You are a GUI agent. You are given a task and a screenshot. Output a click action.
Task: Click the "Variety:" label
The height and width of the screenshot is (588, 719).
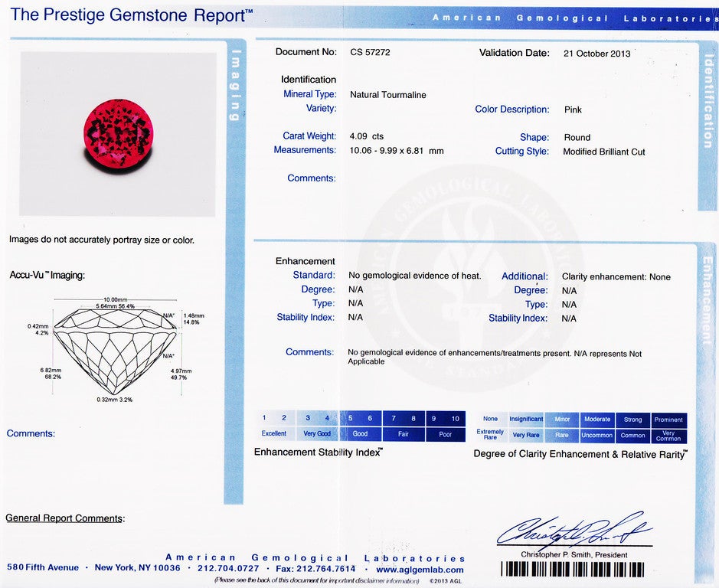[321, 108]
